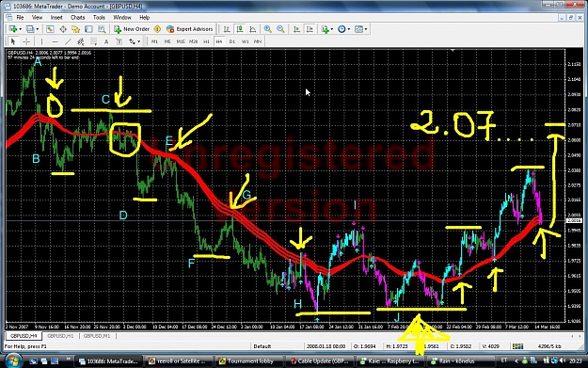Set timeframe to MN
Screen dimensions: 588x368
pos(258,41)
